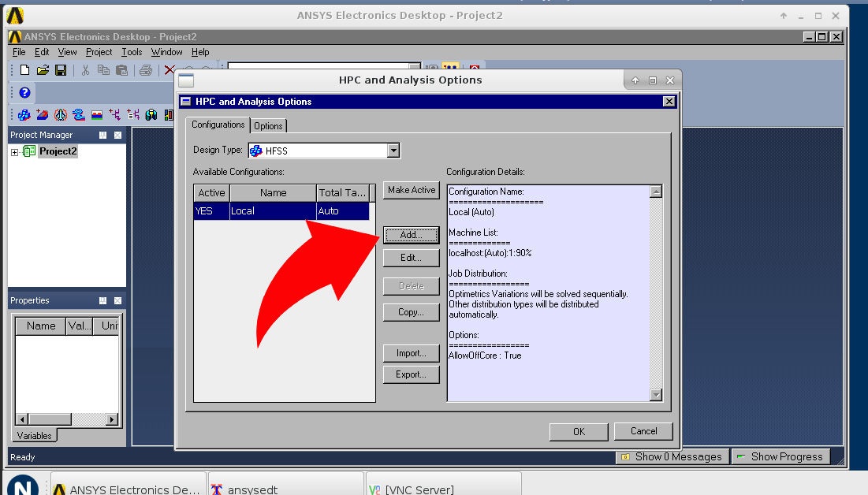Open the Tools menu
This screenshot has height=495, width=868.
pos(132,52)
